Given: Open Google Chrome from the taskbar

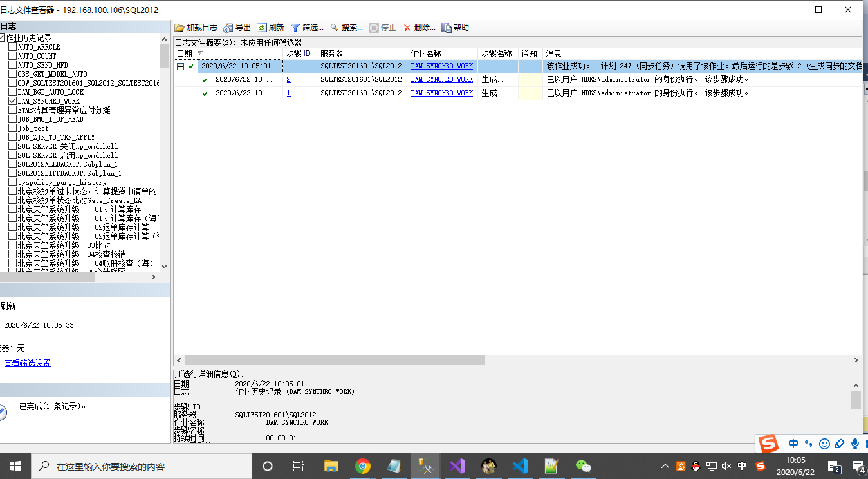Looking at the screenshot, I should [x=363, y=466].
